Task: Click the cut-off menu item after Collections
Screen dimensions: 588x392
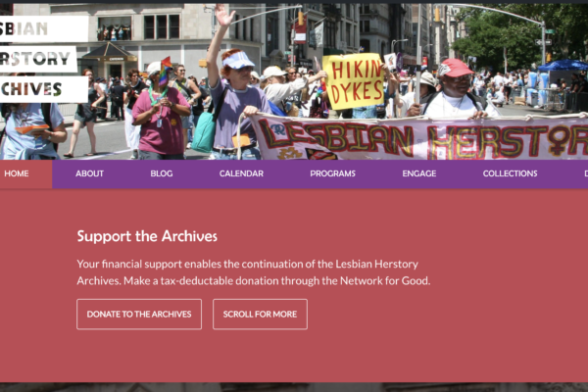Action: tap(585, 173)
